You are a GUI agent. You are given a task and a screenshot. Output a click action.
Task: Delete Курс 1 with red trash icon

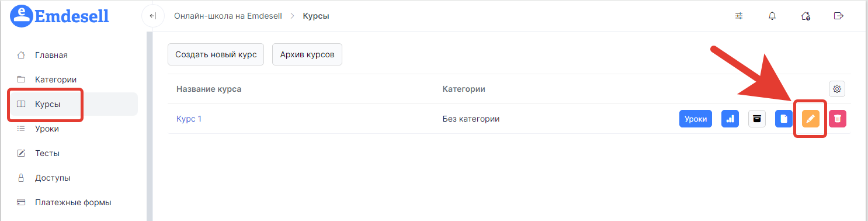click(x=837, y=119)
